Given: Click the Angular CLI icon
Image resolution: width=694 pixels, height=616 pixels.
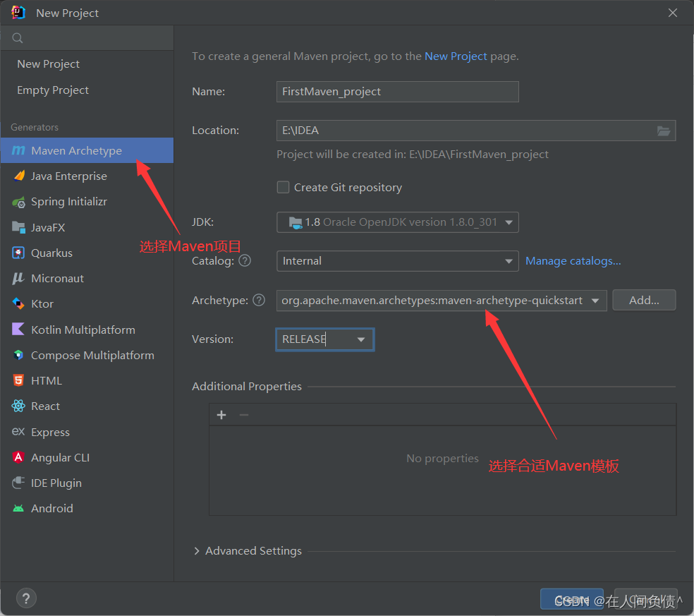Looking at the screenshot, I should tap(18, 457).
